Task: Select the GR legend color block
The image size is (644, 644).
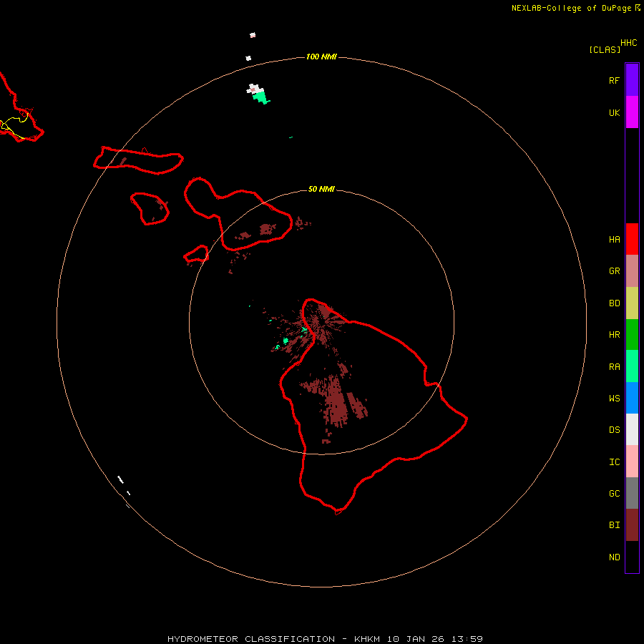Action: point(632,270)
